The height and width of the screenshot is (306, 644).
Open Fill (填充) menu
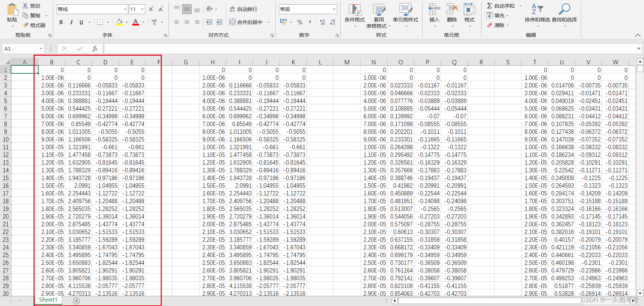(498, 15)
